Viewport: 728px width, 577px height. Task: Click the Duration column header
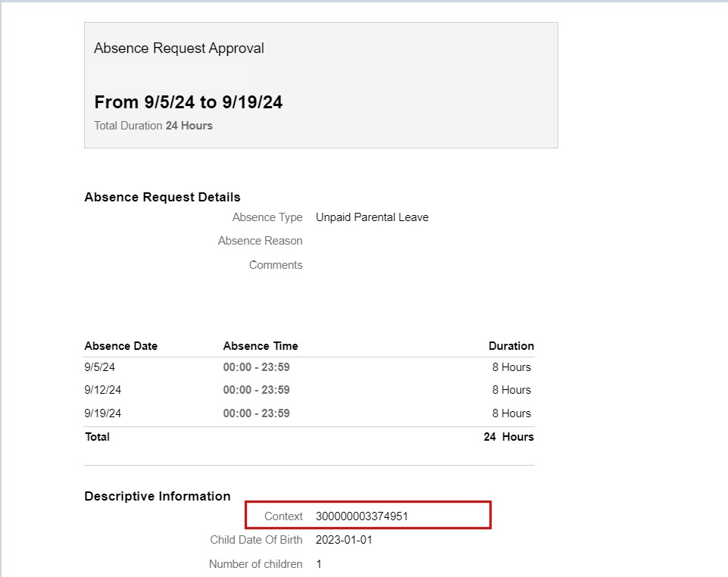point(511,345)
